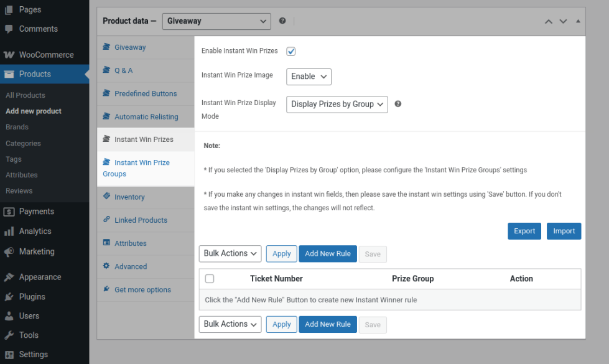This screenshot has width=609, height=364.
Task: Open the Linked Products tab
Action: tap(141, 220)
